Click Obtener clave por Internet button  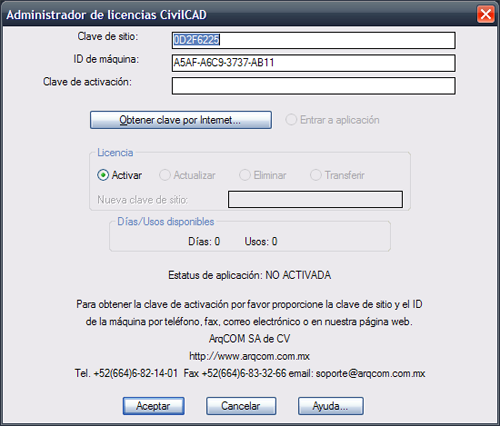coord(181,120)
